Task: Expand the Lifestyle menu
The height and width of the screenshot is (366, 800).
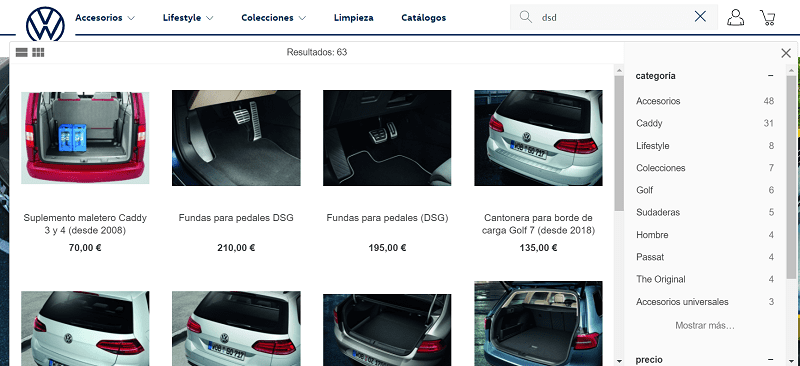Action: click(188, 18)
